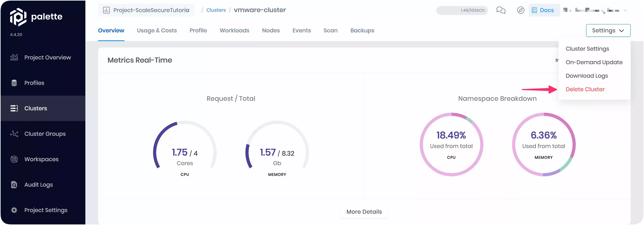The height and width of the screenshot is (225, 644).
Task: Switch to the Nodes tab
Action: pos(271,30)
